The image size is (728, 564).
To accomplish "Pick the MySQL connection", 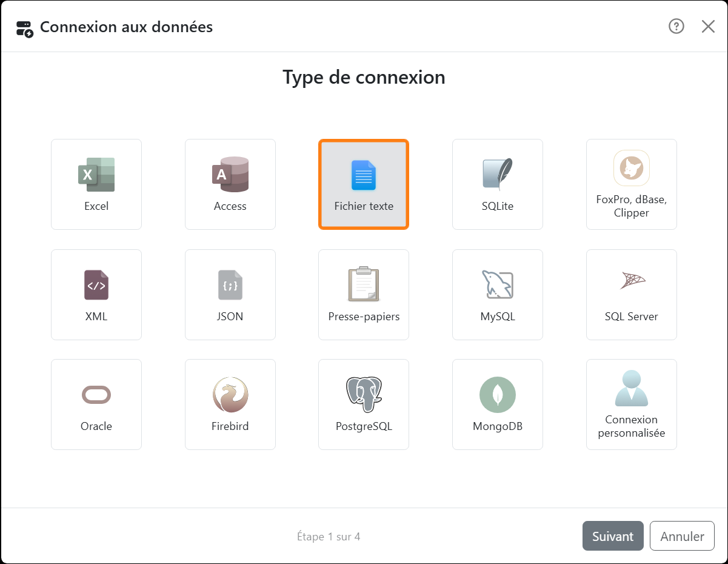I will pos(498,295).
